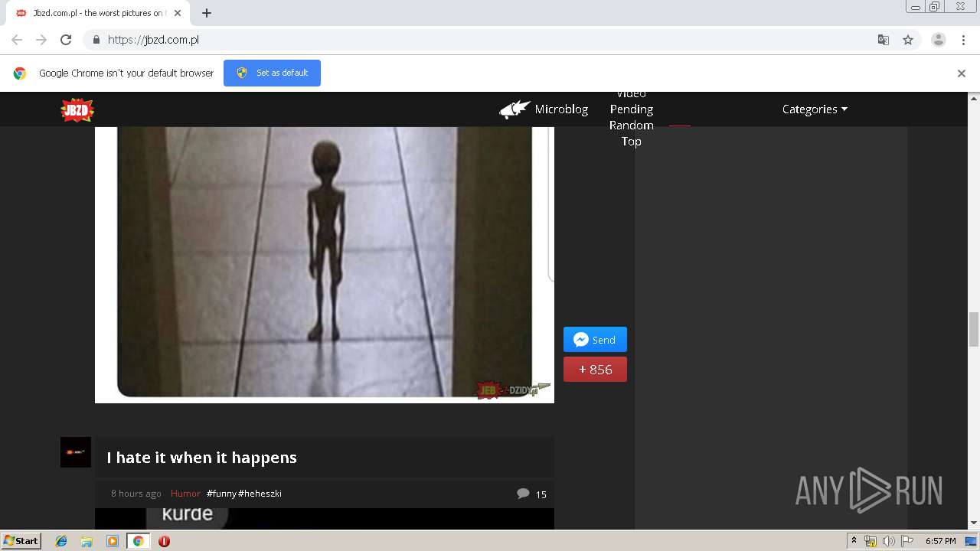Screen dimensions: 980x551
Task: Open the Top section
Action: 632,142
